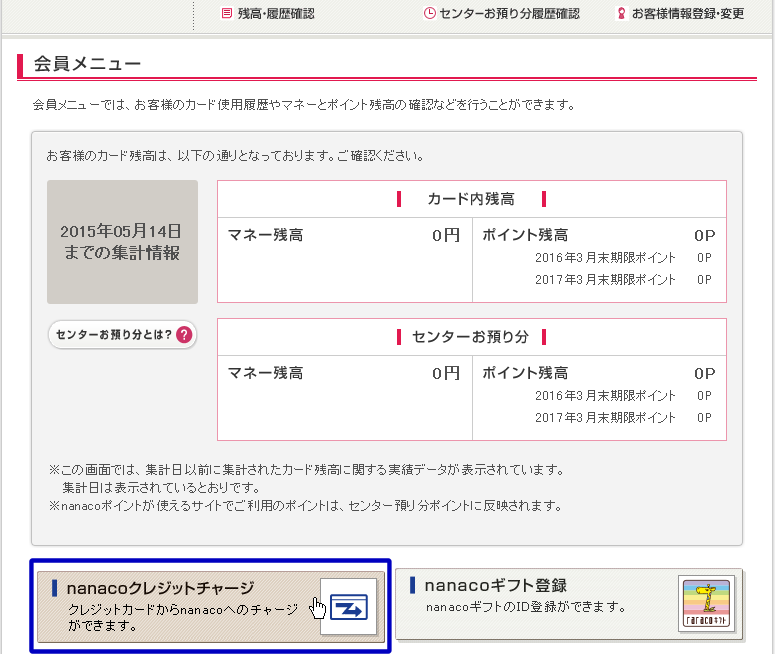Click the 0P point balance under カード内残高
Image resolution: width=775 pixels, height=654 pixels.
[x=704, y=236]
